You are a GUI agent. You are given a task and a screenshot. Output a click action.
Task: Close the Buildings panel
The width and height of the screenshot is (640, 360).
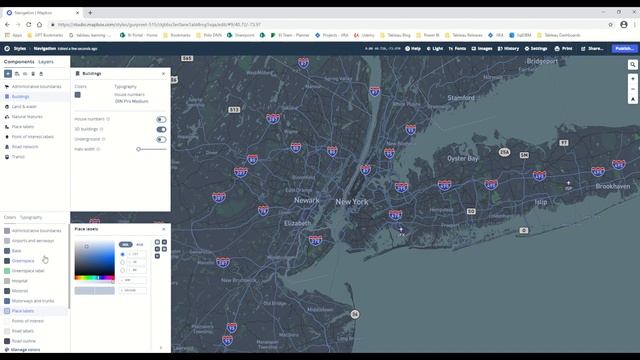164,73
